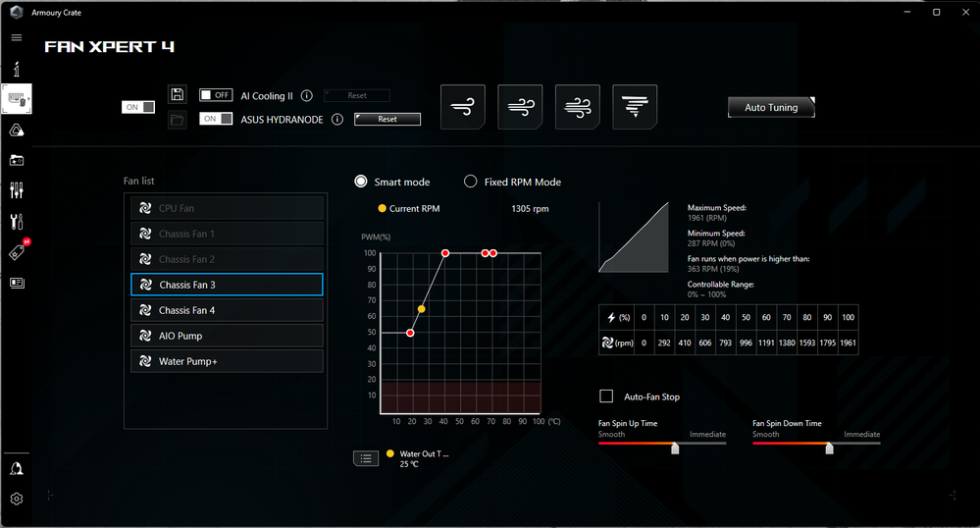Viewport: 980px width, 528px height.
Task: Click the 1961 rpm cell in table
Action: click(849, 343)
